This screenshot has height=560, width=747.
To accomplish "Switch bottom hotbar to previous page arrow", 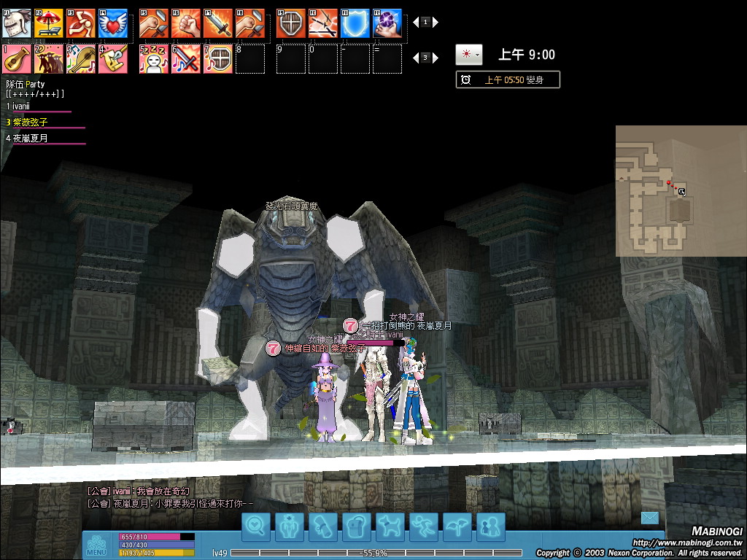I will click(x=415, y=58).
